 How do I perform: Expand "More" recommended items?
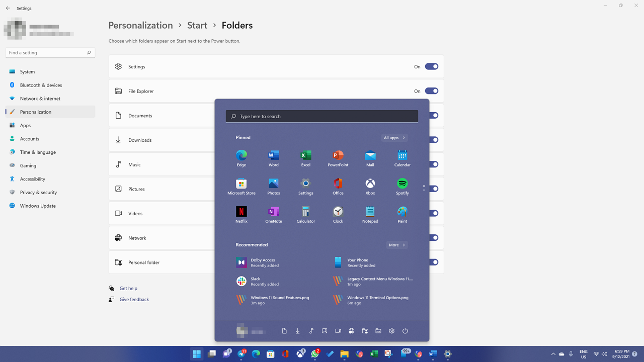[x=396, y=245]
